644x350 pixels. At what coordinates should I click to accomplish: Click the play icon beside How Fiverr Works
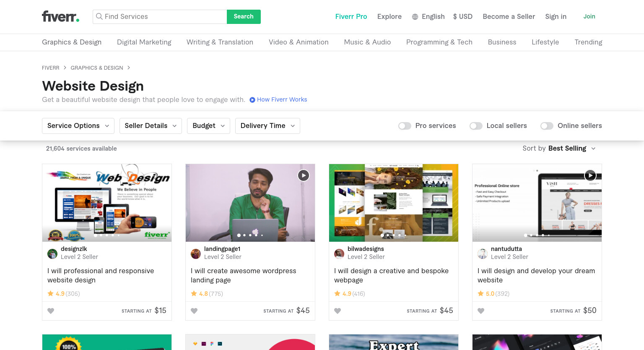click(x=252, y=100)
